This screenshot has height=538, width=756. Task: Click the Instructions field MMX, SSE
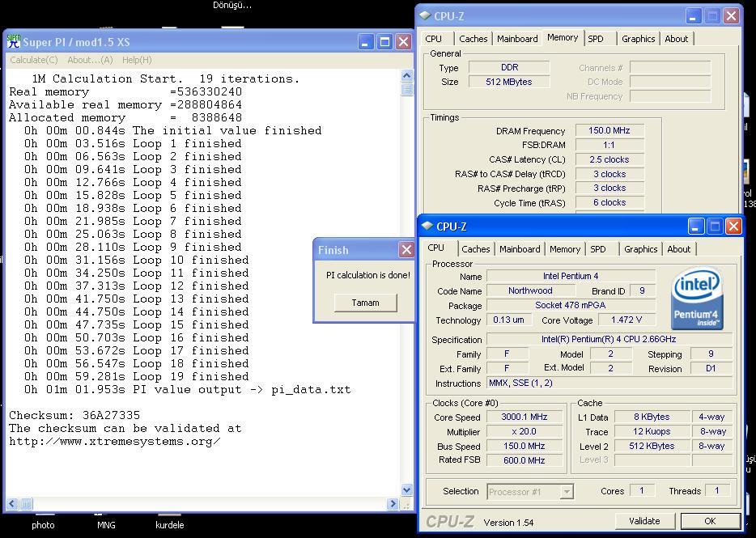coord(609,383)
